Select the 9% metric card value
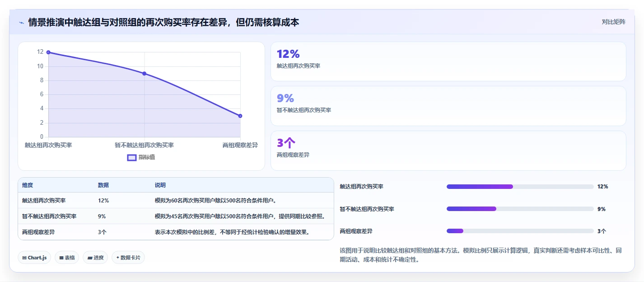Image resolution: width=644 pixels, height=282 pixels. point(285,98)
